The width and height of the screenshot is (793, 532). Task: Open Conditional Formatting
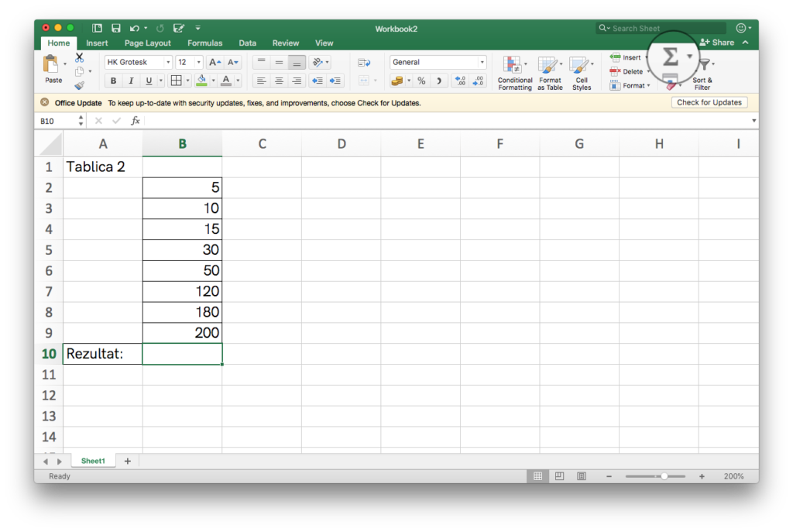(x=515, y=73)
